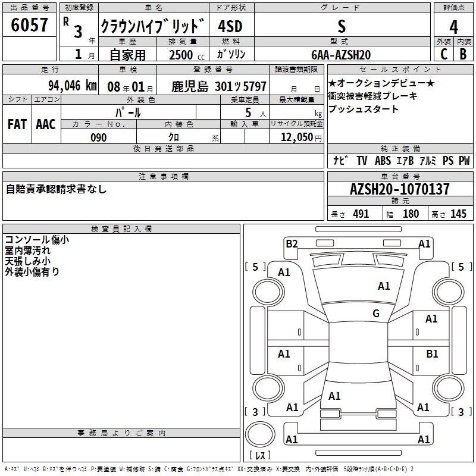Click the fuel type ガソリン
476x476 pixels.
(231, 54)
